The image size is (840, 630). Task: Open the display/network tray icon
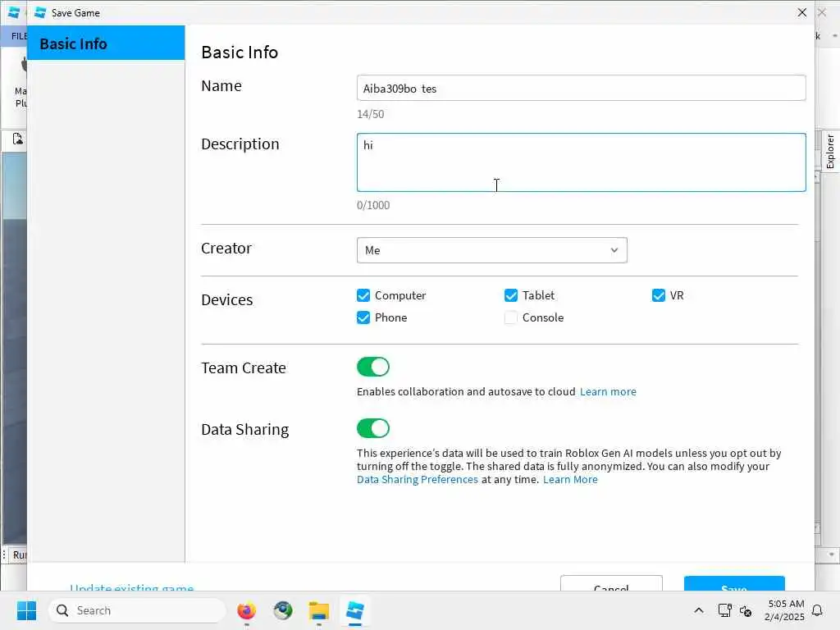[724, 610]
